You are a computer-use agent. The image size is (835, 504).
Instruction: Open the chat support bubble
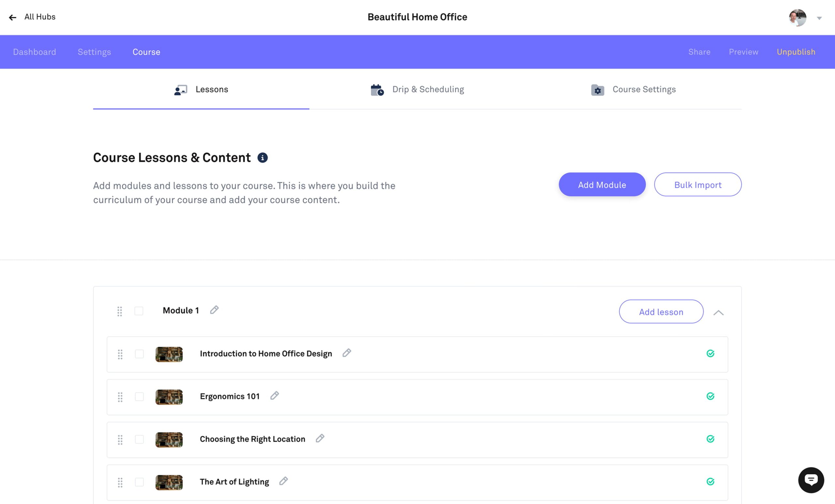[x=811, y=480]
